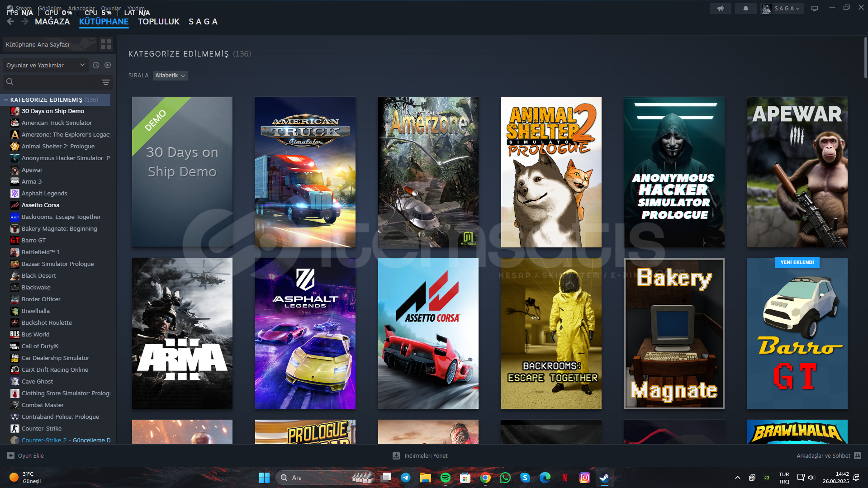The height and width of the screenshot is (488, 868).
Task: Open the advanced filter sliders icon
Action: [106, 82]
